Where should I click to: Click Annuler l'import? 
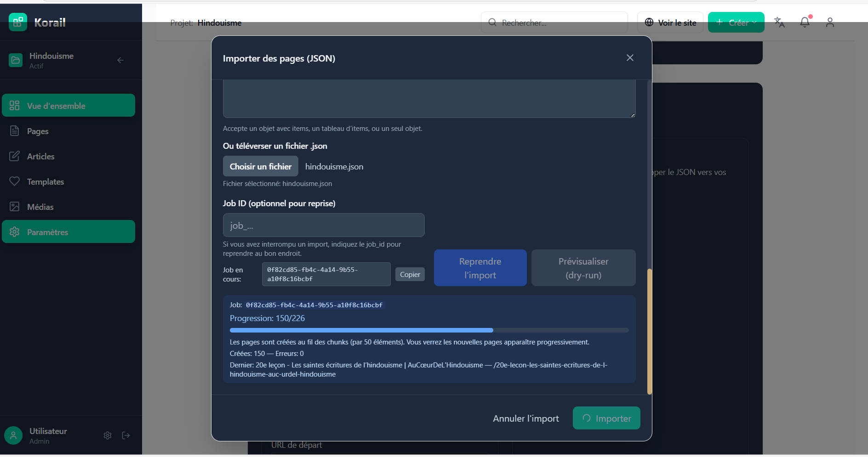click(525, 418)
